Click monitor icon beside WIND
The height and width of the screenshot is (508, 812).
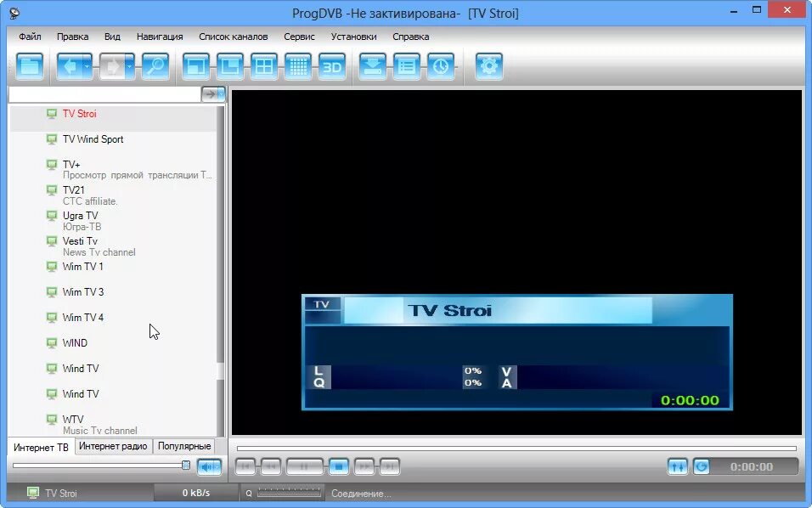tap(51, 343)
